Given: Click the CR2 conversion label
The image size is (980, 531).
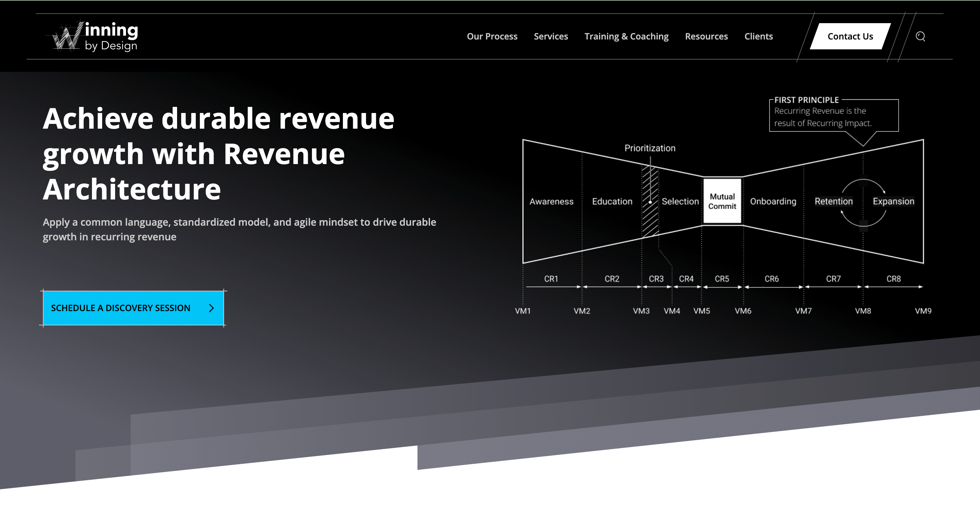Looking at the screenshot, I should [612, 279].
